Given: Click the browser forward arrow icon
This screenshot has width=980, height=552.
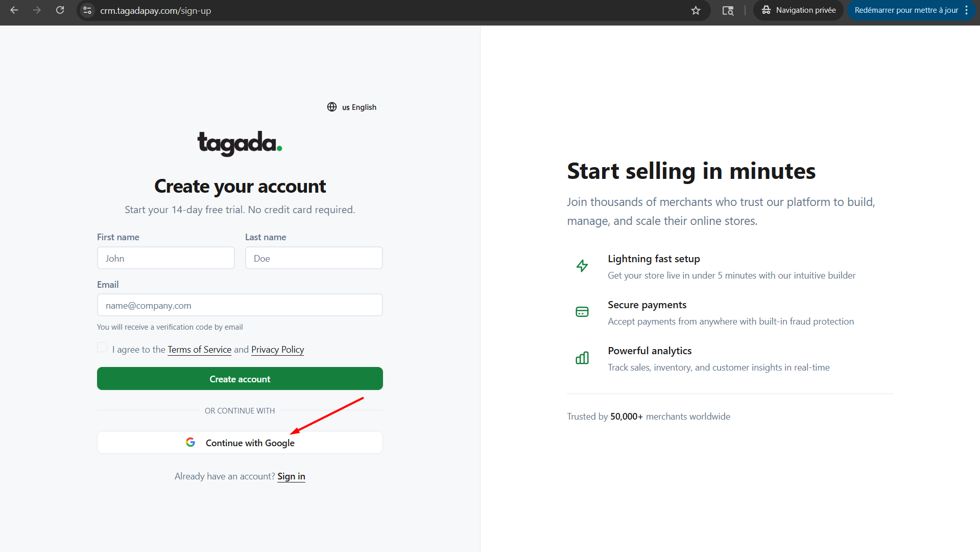Looking at the screenshot, I should point(37,10).
